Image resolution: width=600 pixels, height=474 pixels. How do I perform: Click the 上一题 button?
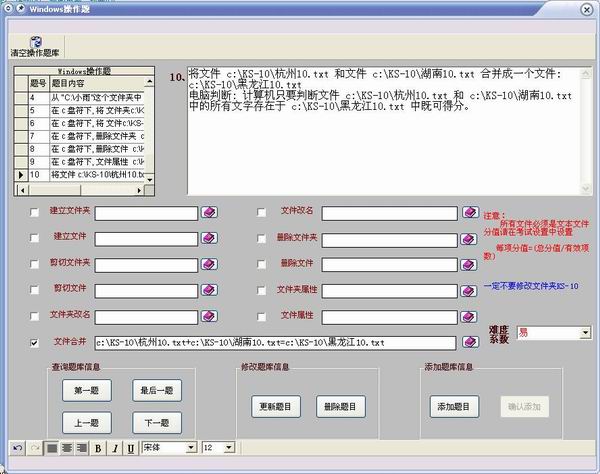87,423
